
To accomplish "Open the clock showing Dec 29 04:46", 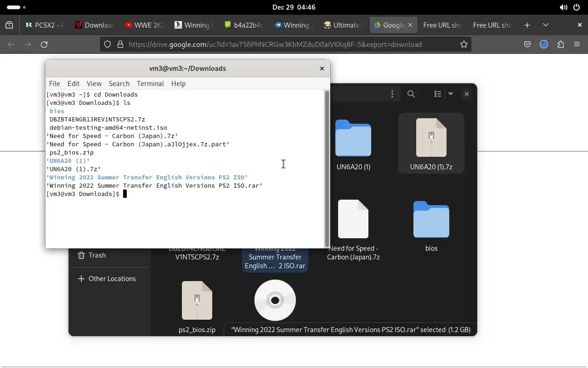I will point(294,7).
